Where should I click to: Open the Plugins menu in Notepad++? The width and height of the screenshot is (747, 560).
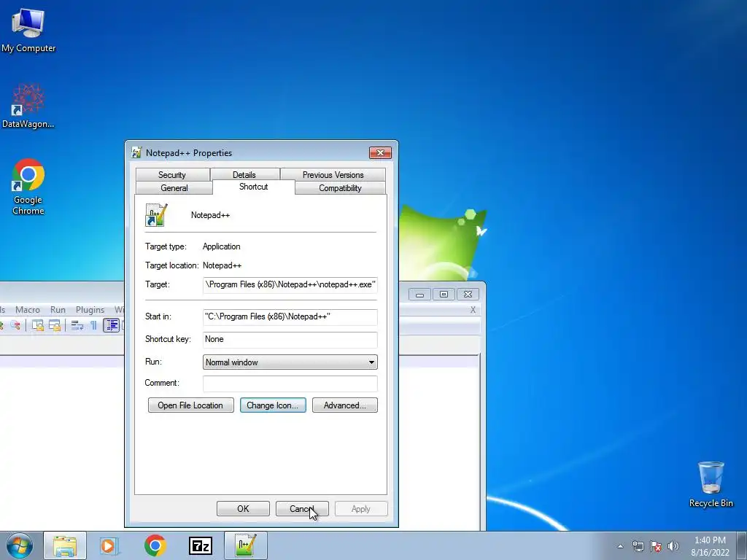click(x=90, y=309)
